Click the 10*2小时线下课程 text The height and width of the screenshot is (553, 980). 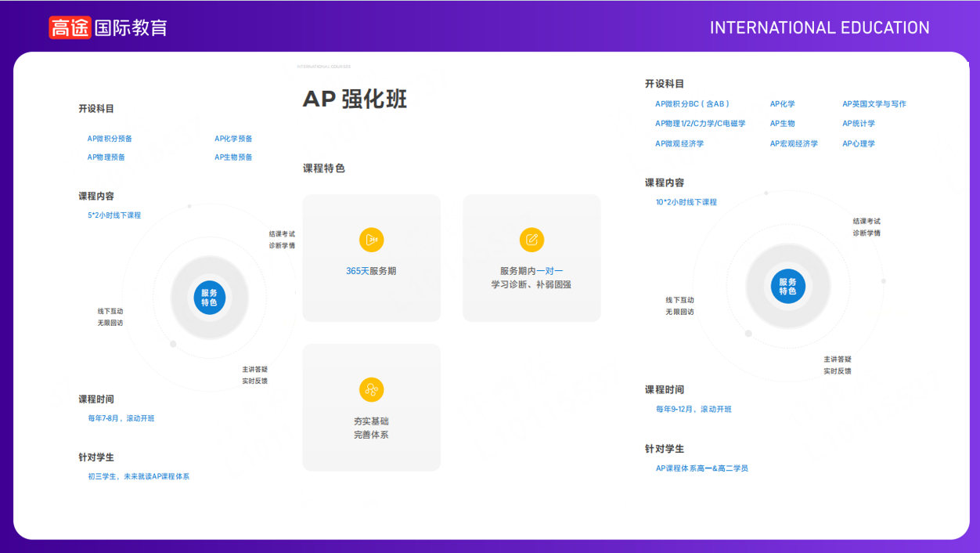[686, 202]
